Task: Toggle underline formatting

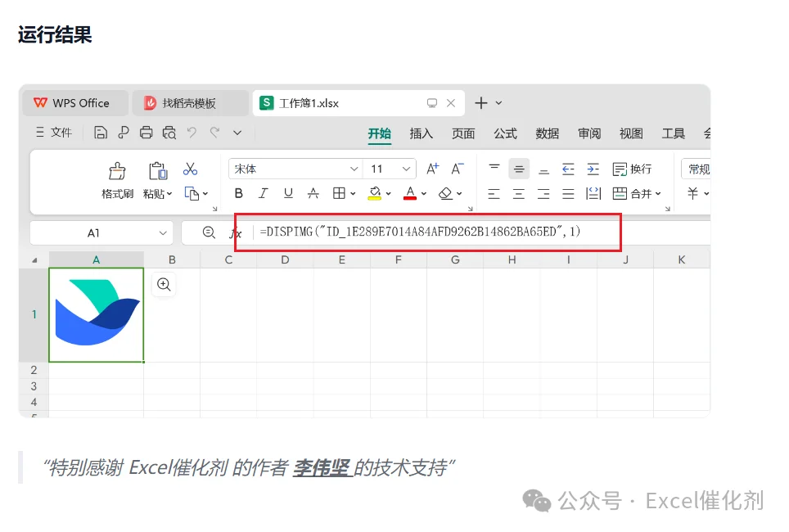Action: [288, 193]
